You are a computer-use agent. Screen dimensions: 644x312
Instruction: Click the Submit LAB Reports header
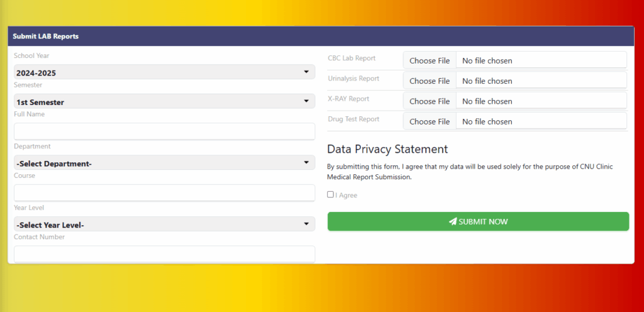click(x=46, y=36)
